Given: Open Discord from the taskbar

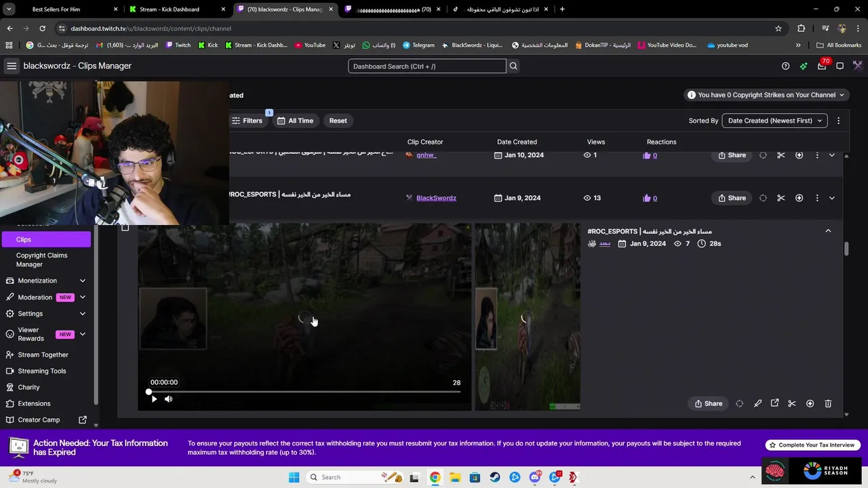Looking at the screenshot, I should tap(534, 477).
